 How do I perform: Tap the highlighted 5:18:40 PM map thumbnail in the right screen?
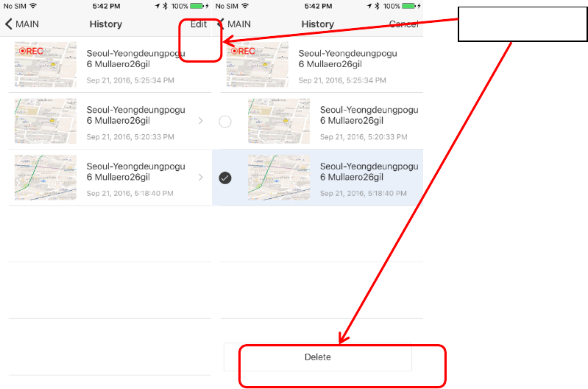tap(279, 178)
